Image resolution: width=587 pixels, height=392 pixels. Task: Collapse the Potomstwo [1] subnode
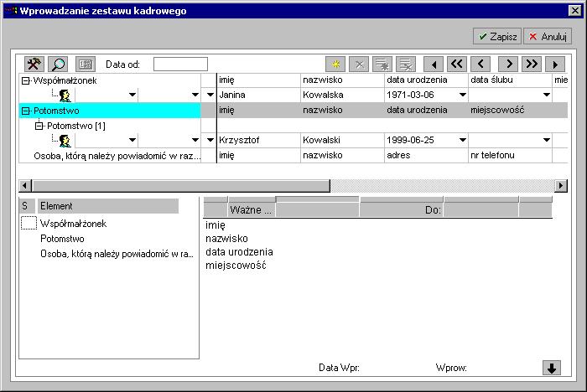click(39, 126)
